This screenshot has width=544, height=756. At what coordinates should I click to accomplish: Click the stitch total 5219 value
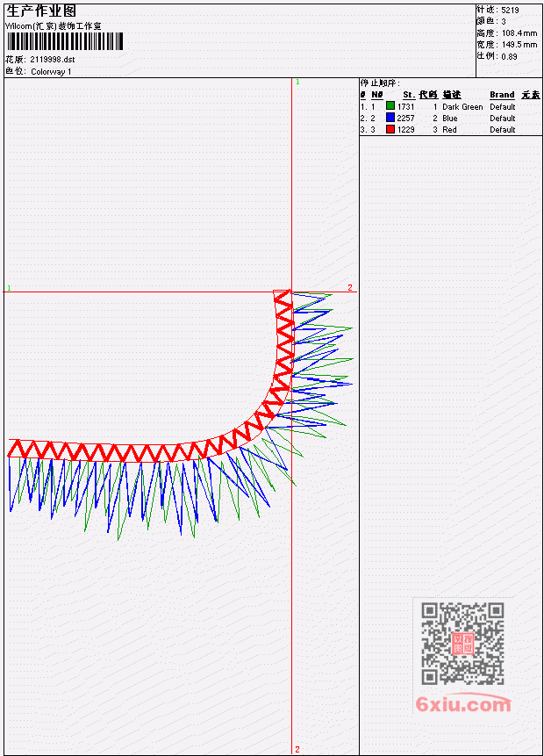coord(511,10)
